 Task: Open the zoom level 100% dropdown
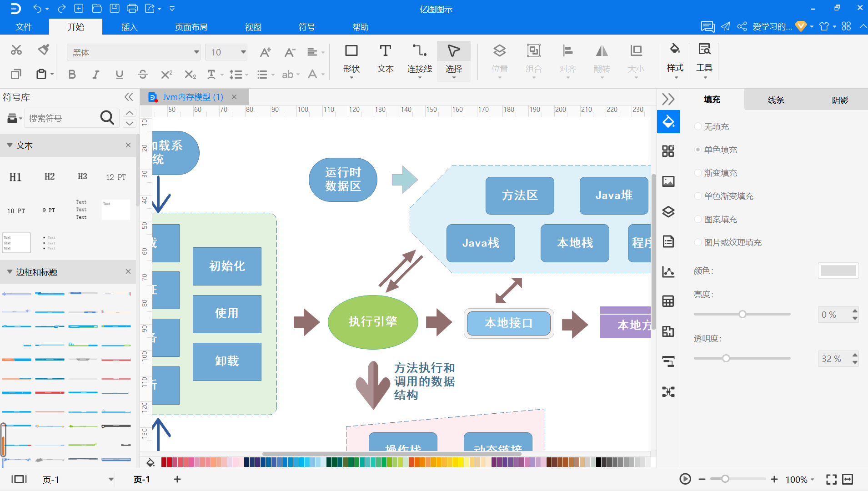800,479
